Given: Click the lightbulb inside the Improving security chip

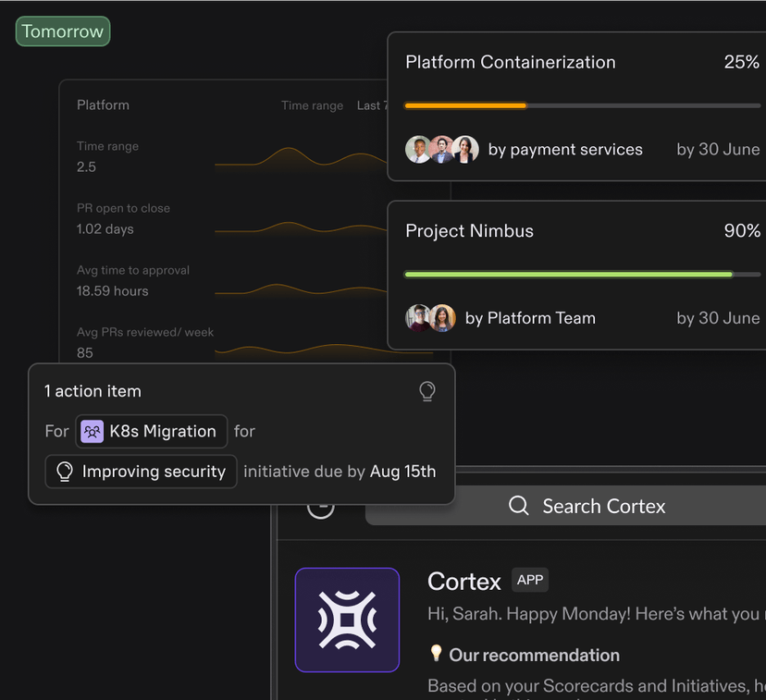Looking at the screenshot, I should (x=64, y=472).
